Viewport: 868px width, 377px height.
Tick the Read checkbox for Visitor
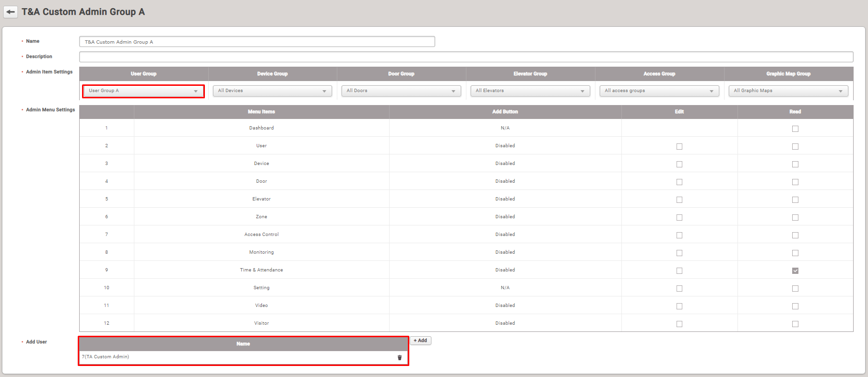(x=795, y=324)
